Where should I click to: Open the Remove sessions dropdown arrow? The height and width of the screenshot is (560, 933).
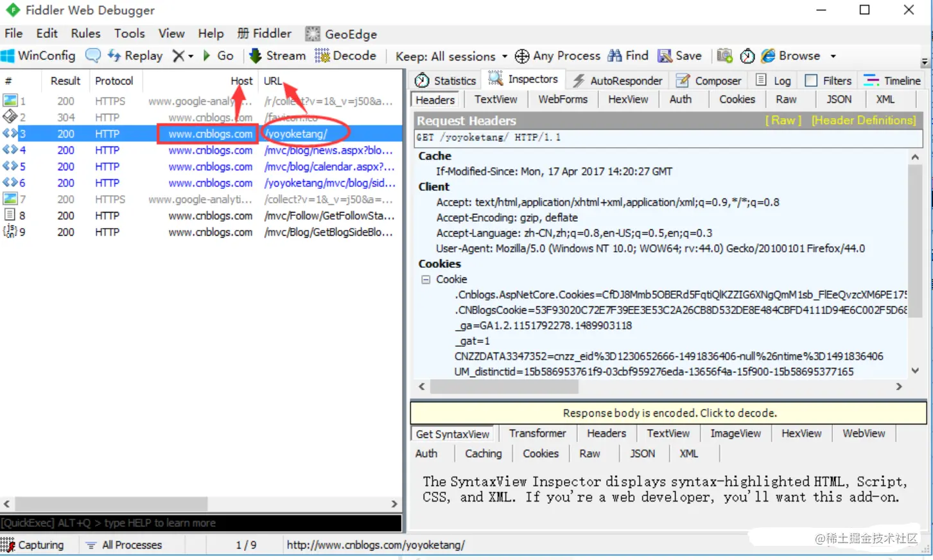[191, 57]
